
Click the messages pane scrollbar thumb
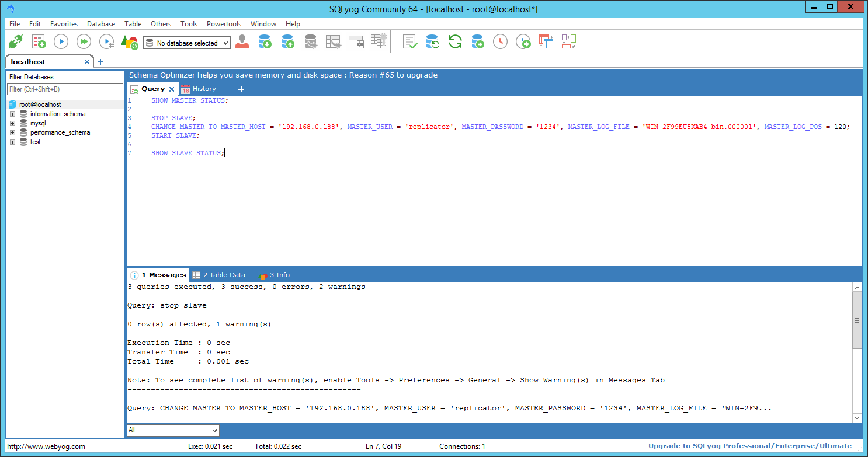click(857, 320)
